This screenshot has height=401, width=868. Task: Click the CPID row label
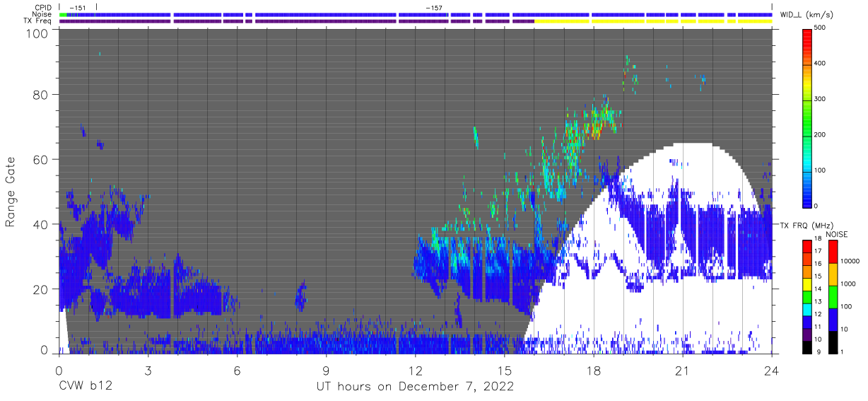tap(44, 8)
